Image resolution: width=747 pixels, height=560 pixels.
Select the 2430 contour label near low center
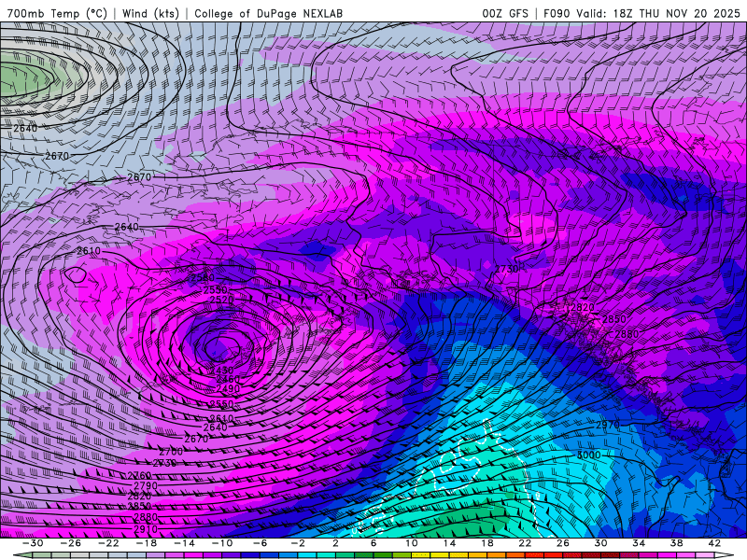pyautogui.click(x=221, y=370)
